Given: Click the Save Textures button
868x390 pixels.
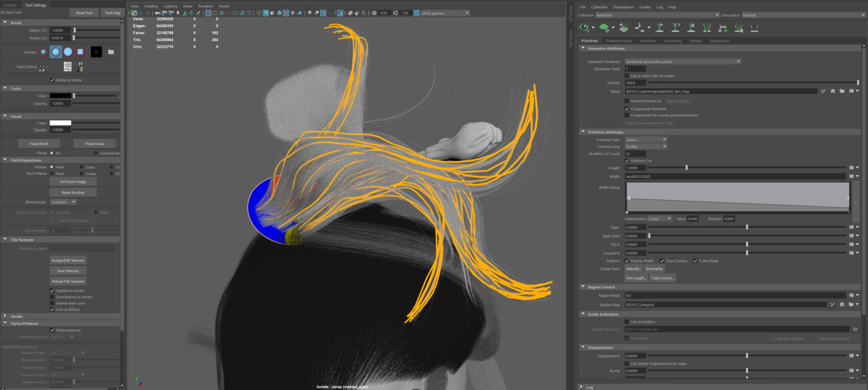Looking at the screenshot, I should [x=68, y=271].
